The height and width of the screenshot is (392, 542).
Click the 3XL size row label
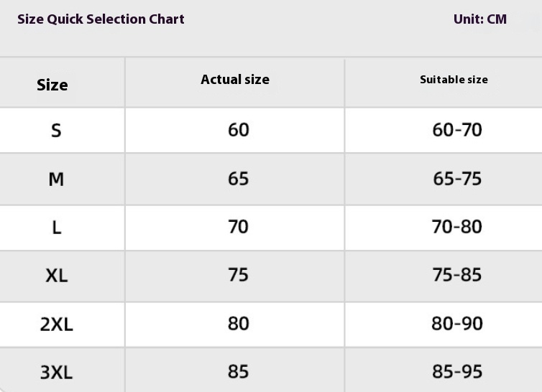pos(56,373)
